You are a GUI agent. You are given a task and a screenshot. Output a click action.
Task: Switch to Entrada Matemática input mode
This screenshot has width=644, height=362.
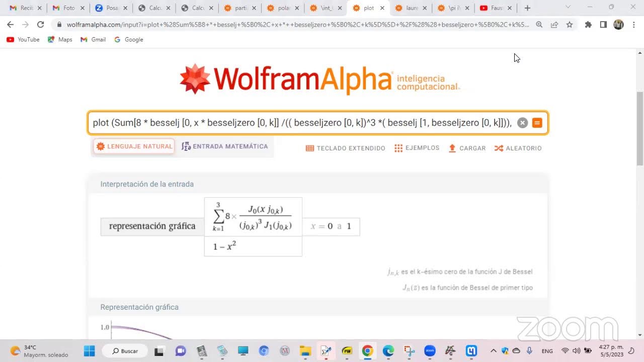(225, 146)
